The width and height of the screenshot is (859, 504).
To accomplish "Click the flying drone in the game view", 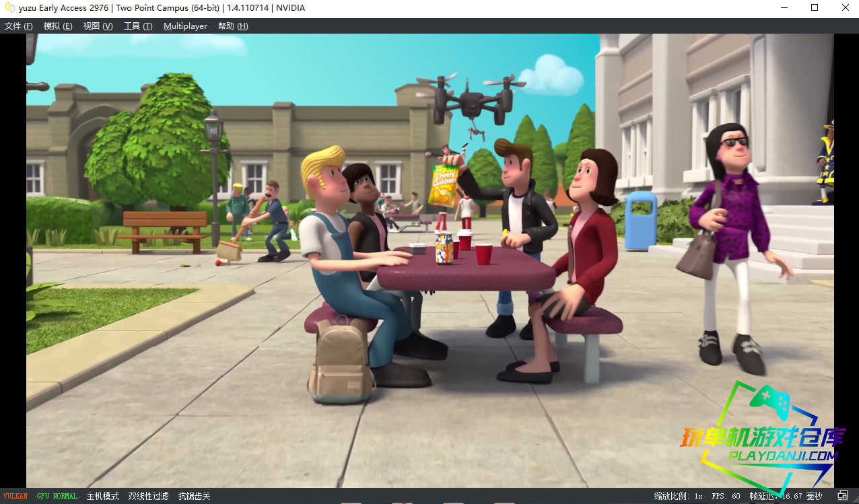I will point(471,101).
